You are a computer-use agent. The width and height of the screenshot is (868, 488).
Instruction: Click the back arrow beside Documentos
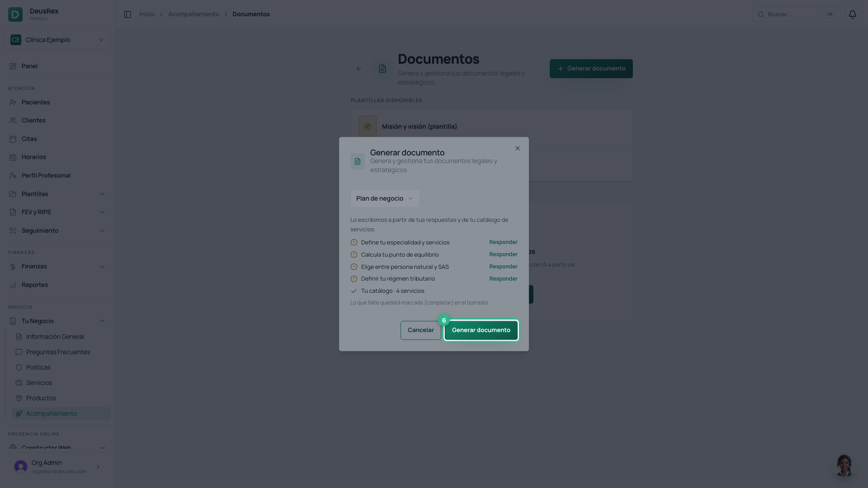(359, 69)
